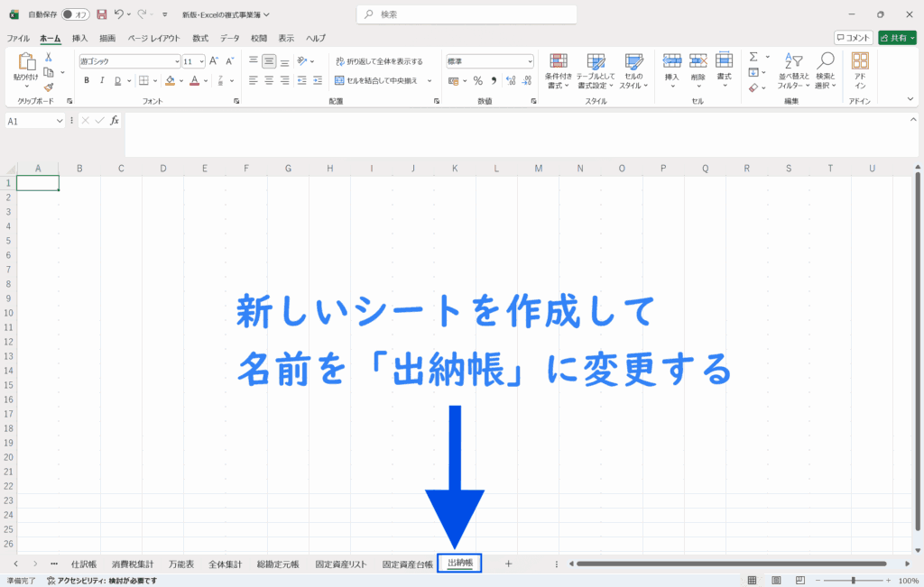Image resolution: width=924 pixels, height=587 pixels.
Task: Click the AutoSum sigma icon
Action: [x=753, y=57]
